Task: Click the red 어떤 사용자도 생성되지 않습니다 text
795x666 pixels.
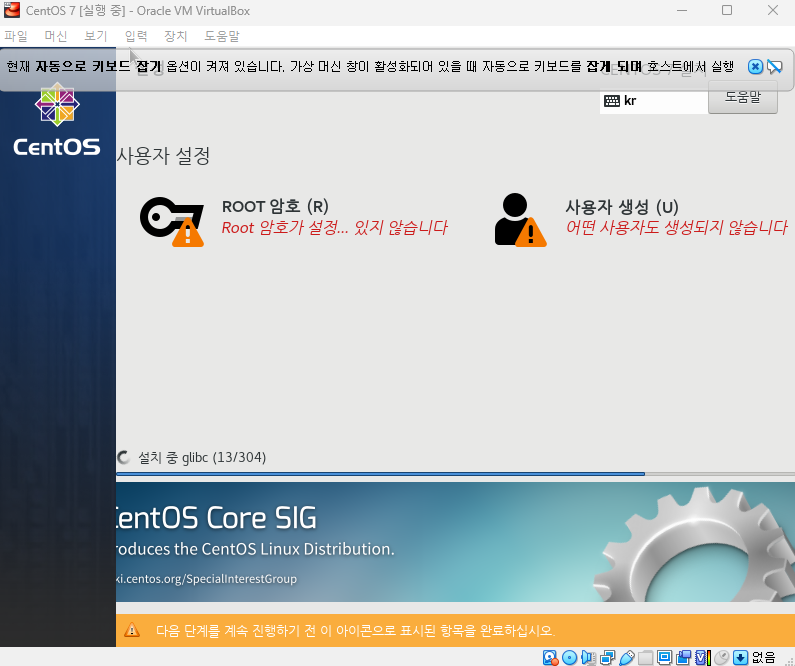Action: [677, 227]
